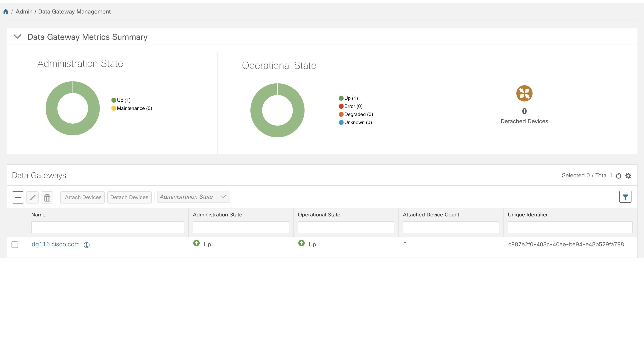Open the table settings gear

click(x=628, y=175)
